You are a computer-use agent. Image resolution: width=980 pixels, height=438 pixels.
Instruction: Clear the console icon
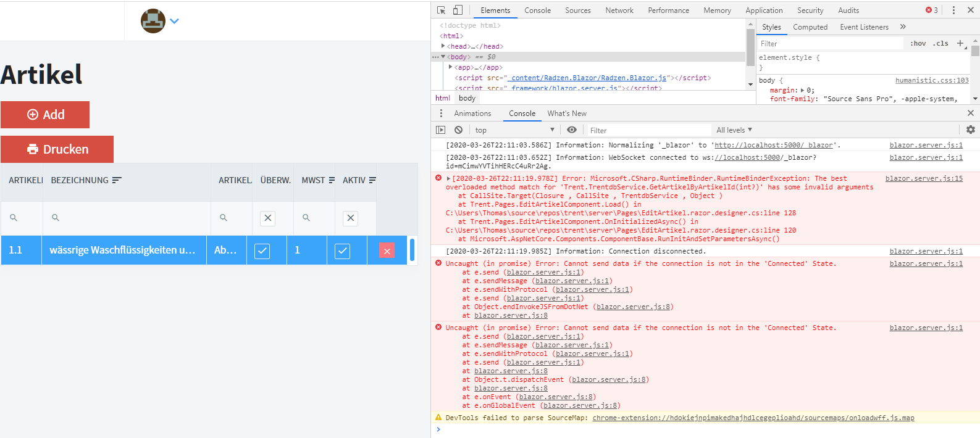(x=458, y=130)
